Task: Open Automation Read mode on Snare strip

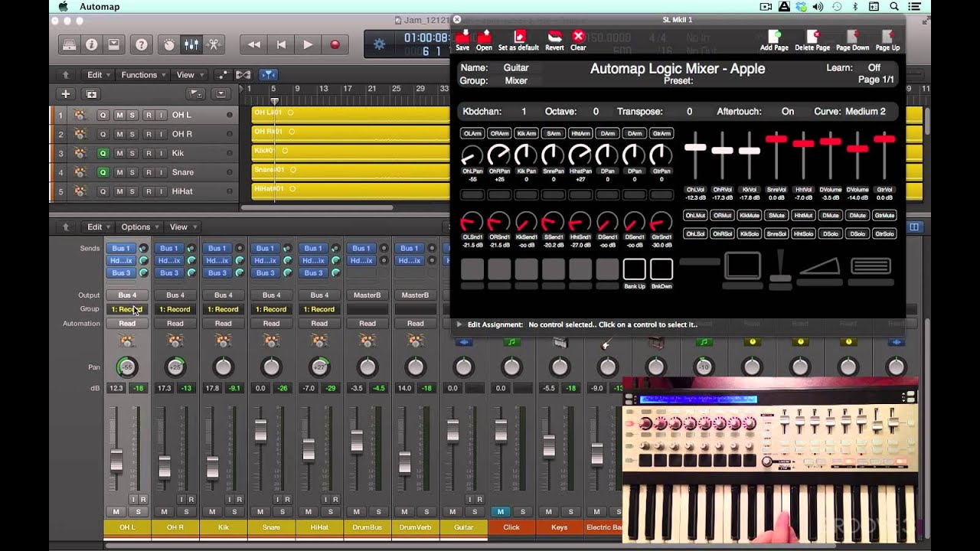Action: point(271,323)
